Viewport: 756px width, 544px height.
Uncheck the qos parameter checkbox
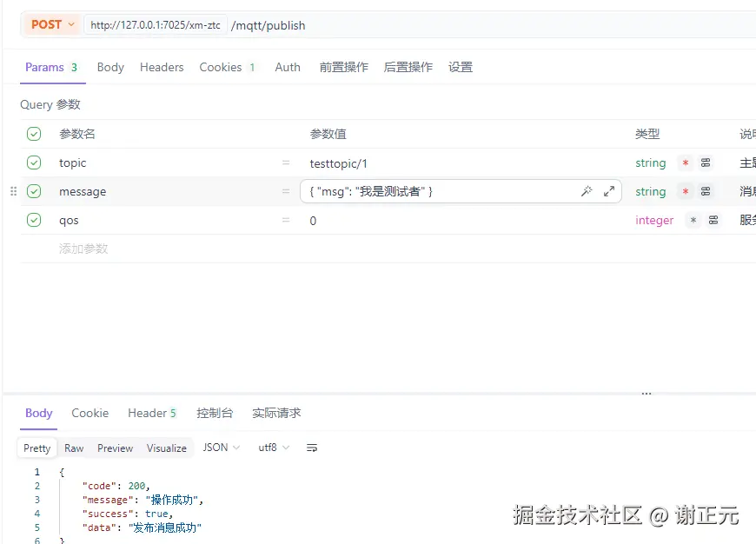pyautogui.click(x=34, y=220)
